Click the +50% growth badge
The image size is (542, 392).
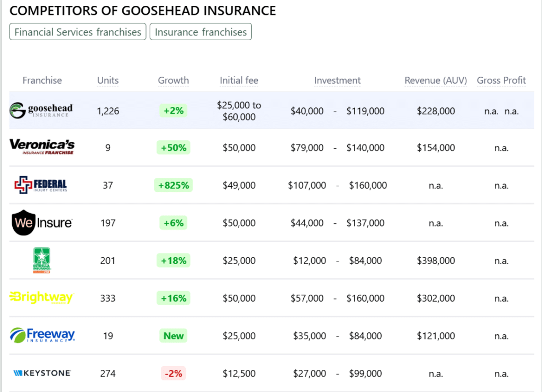point(173,148)
